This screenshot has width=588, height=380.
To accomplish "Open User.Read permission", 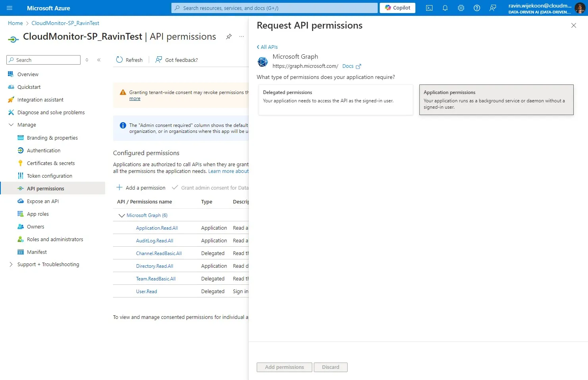I will point(146,292).
